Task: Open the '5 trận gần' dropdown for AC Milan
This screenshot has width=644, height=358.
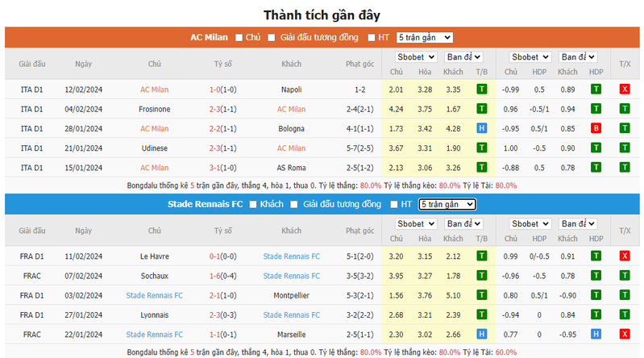Action: click(425, 37)
